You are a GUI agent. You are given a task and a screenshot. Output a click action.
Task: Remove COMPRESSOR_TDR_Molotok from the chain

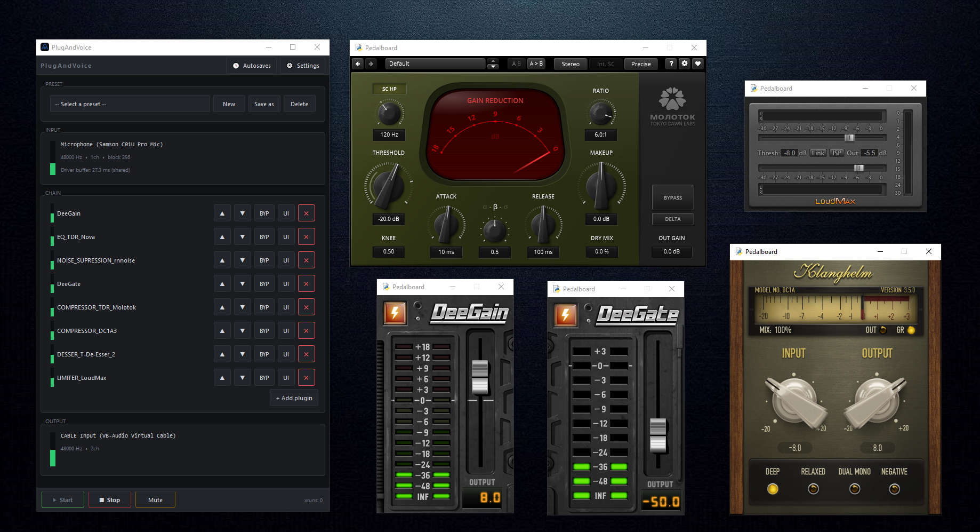(307, 307)
